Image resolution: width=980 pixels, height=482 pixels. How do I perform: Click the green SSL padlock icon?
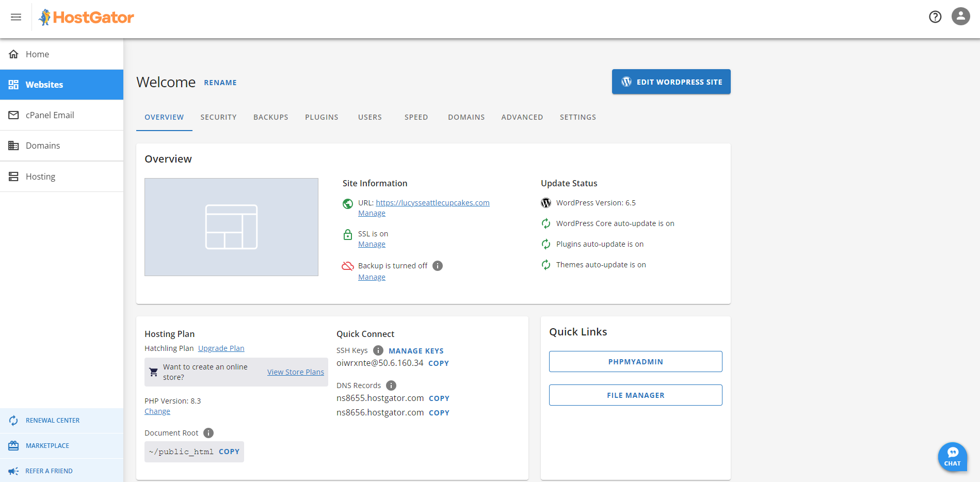(x=348, y=235)
